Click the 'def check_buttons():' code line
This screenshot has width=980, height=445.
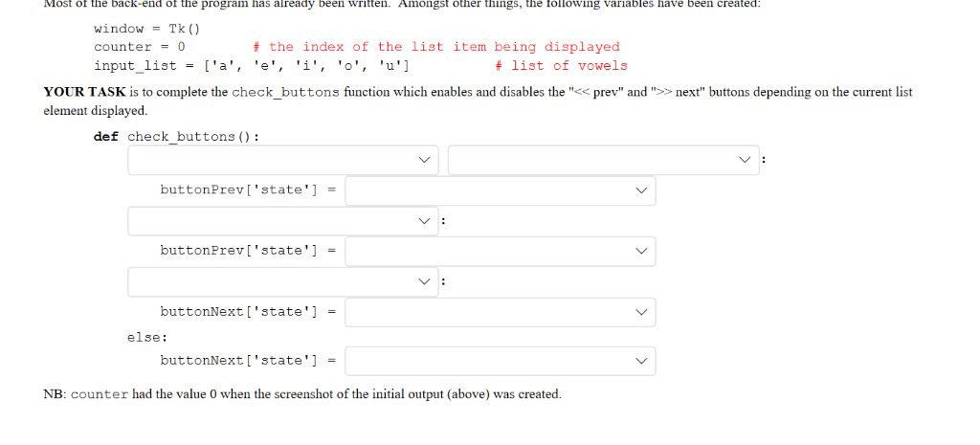point(176,137)
